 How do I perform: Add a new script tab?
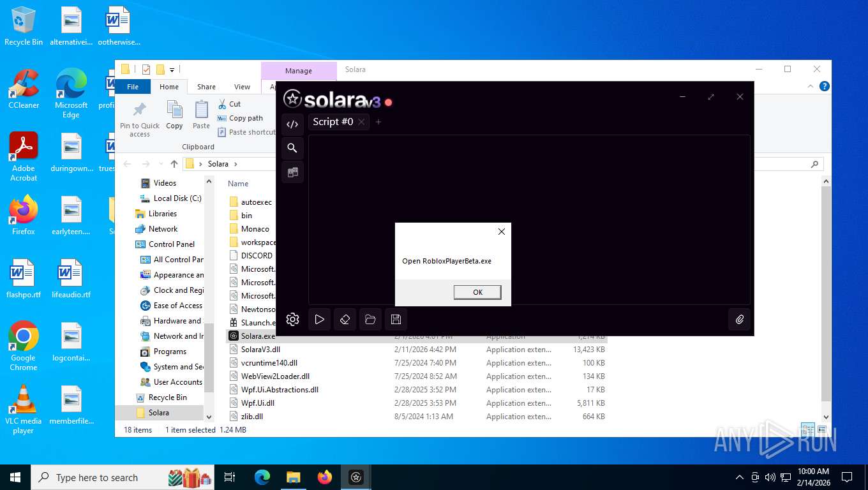pyautogui.click(x=378, y=121)
